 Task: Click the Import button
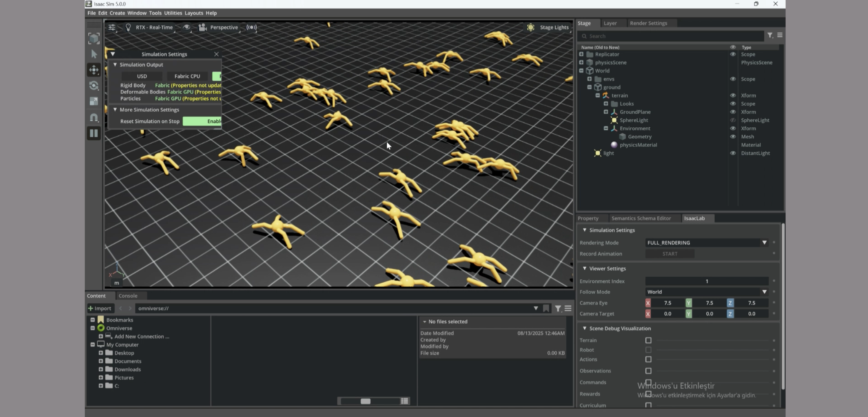coord(100,308)
